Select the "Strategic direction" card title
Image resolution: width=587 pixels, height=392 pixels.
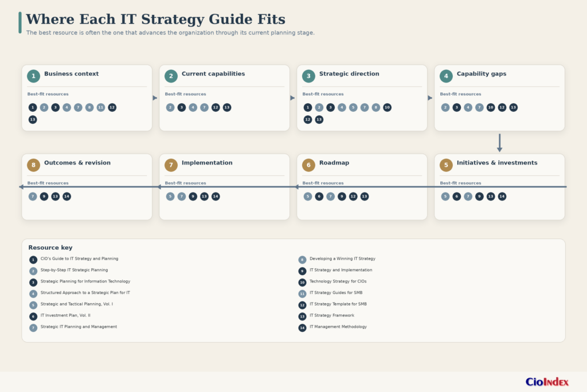tap(349, 74)
